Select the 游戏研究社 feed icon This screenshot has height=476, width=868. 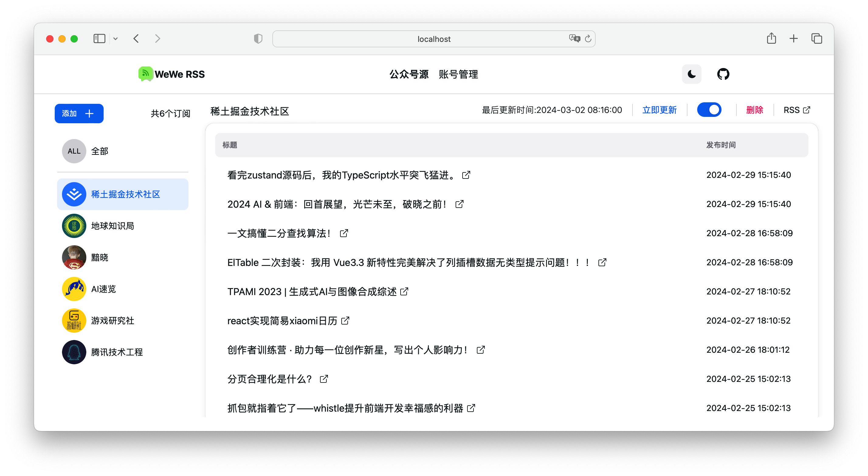click(x=74, y=320)
